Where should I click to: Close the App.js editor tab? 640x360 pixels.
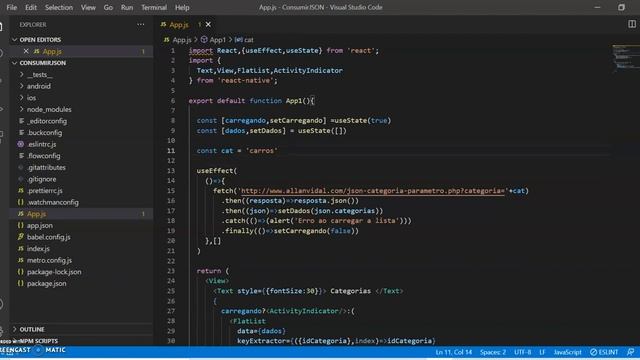tap(208, 24)
